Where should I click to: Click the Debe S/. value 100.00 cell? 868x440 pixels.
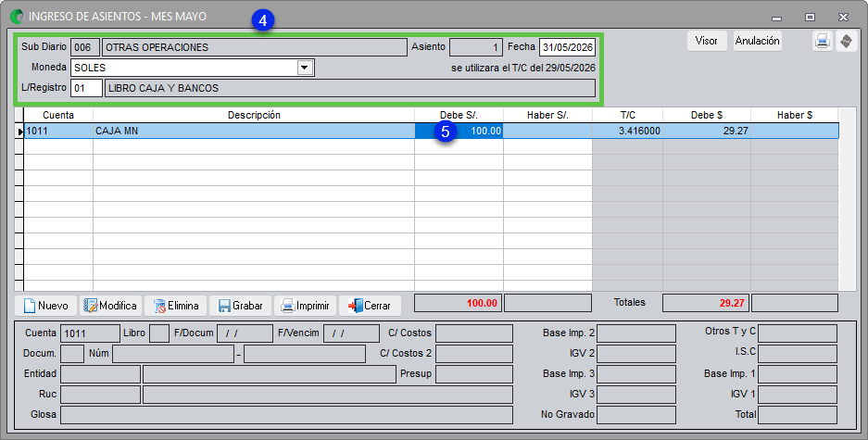pyautogui.click(x=459, y=132)
